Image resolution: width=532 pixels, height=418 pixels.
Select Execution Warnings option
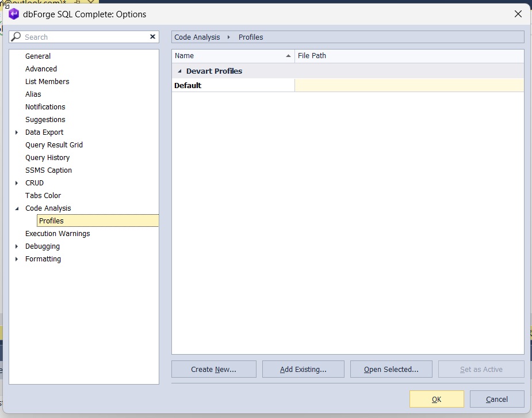pos(58,234)
